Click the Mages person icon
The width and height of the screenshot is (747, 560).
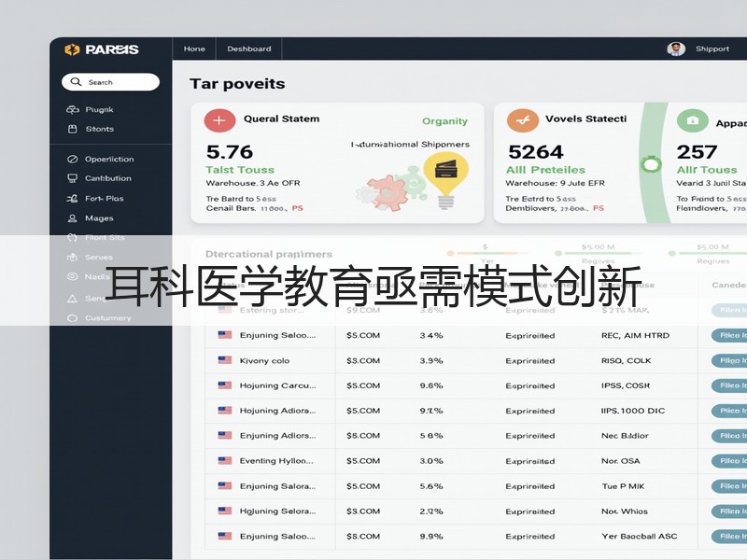click(x=73, y=218)
